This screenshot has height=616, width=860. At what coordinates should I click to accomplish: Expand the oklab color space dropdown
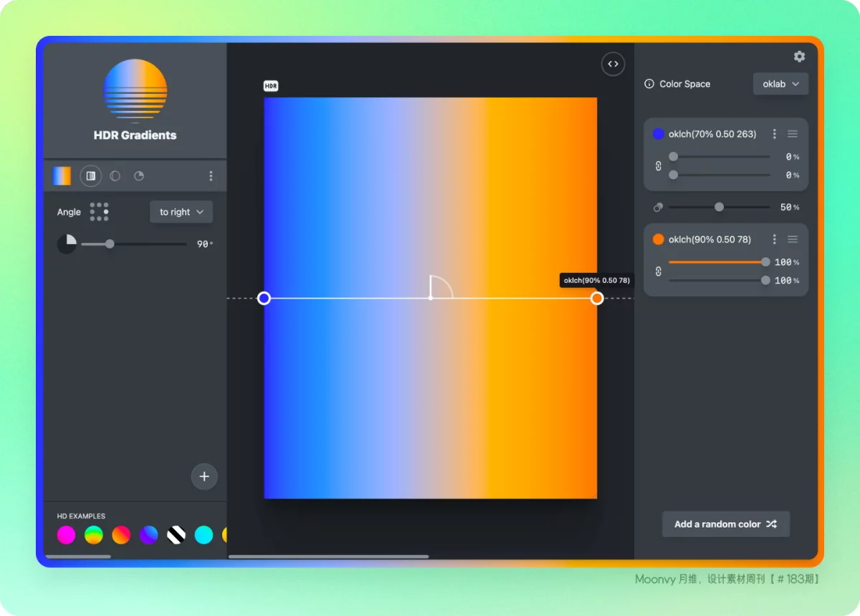point(780,84)
